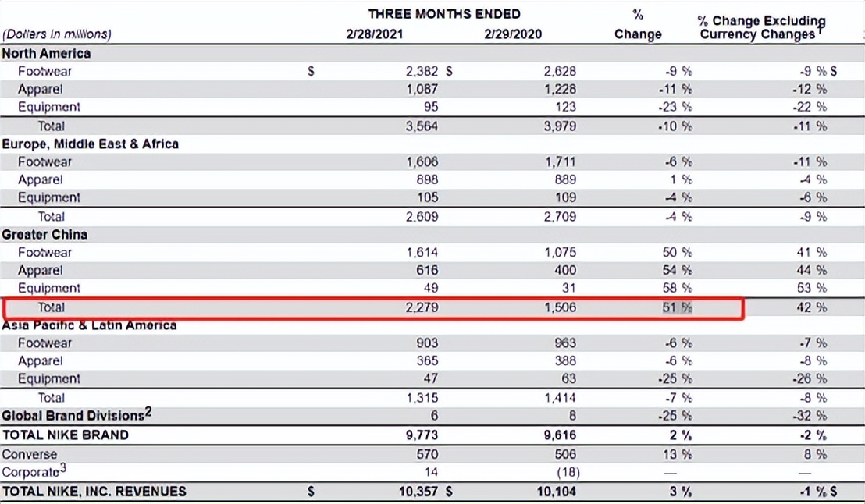Click the North America section heading

pos(46,54)
